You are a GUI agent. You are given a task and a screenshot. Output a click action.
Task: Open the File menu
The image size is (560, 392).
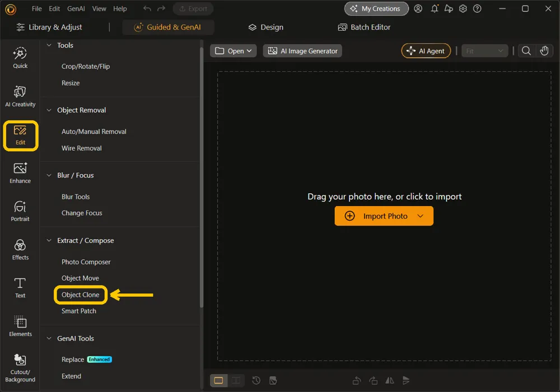(36, 8)
